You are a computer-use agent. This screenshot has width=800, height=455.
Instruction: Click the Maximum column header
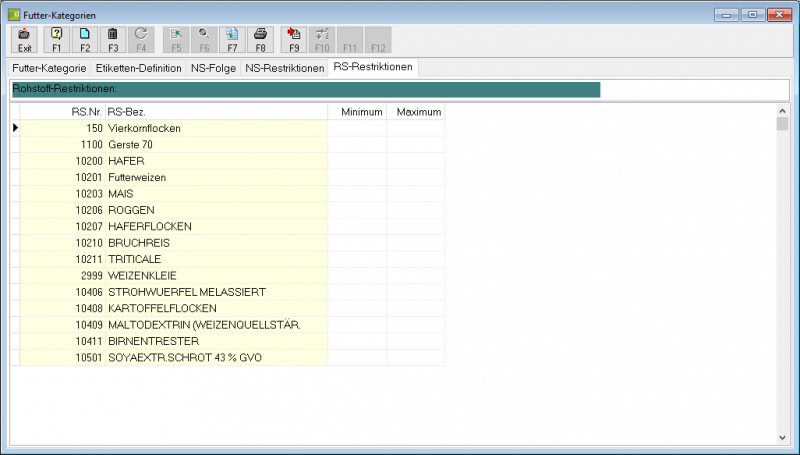[x=416, y=112]
